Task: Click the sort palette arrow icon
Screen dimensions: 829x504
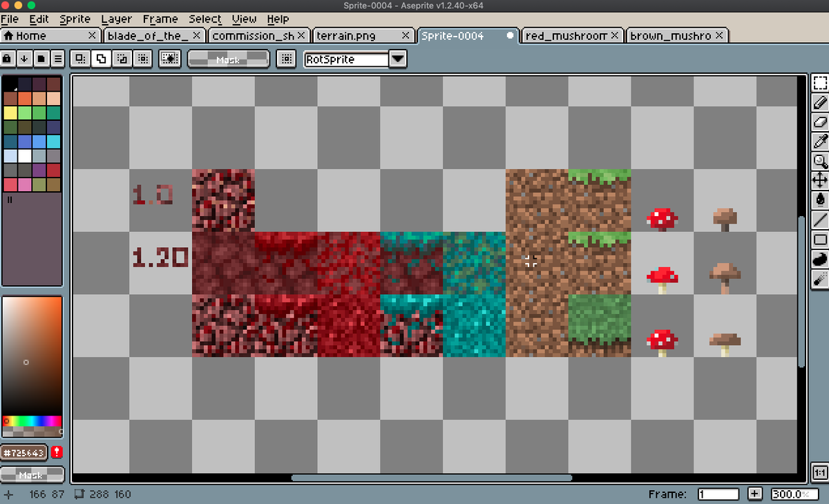Action: click(24, 59)
